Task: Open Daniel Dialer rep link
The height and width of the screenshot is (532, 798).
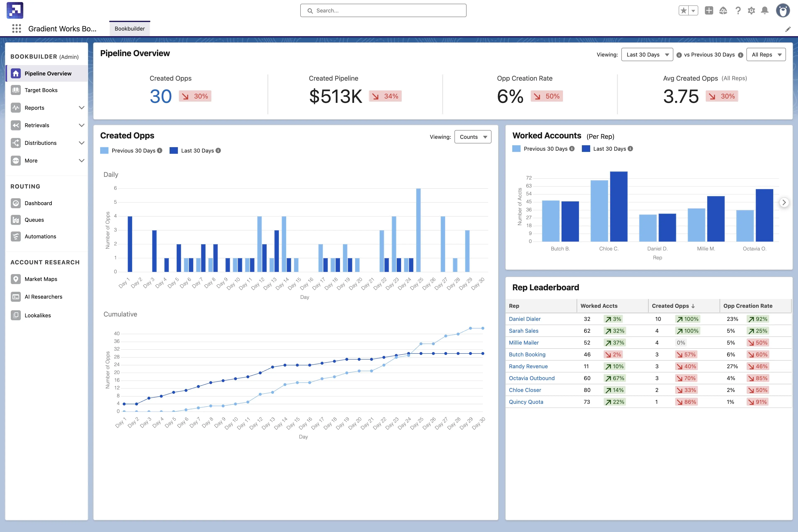Action: (525, 319)
